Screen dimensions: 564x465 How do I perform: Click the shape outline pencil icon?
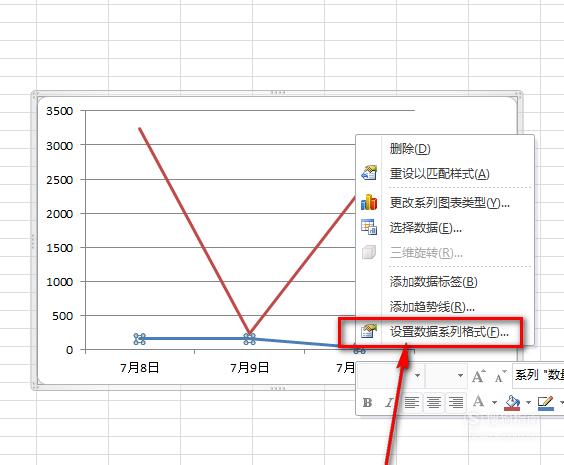tap(545, 403)
